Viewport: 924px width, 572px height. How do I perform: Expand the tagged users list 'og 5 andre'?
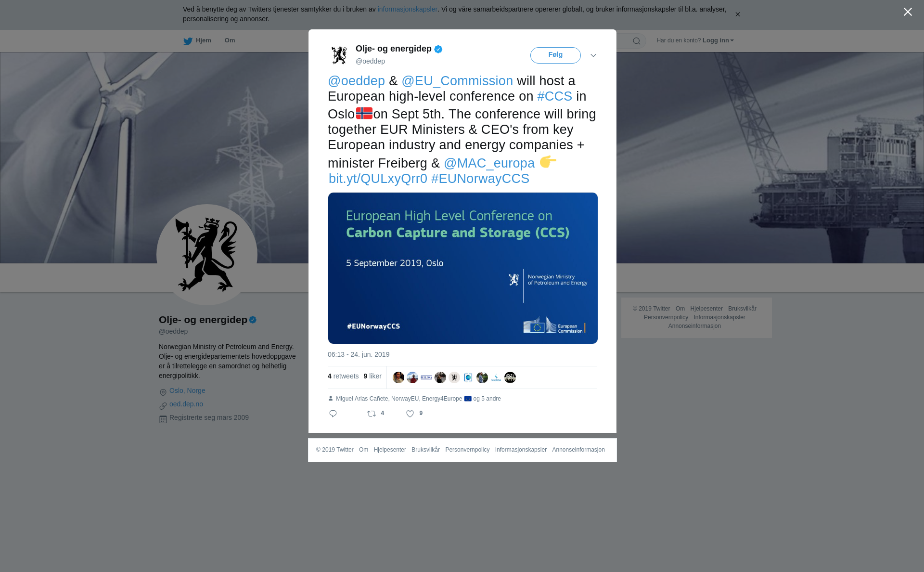coord(487,399)
